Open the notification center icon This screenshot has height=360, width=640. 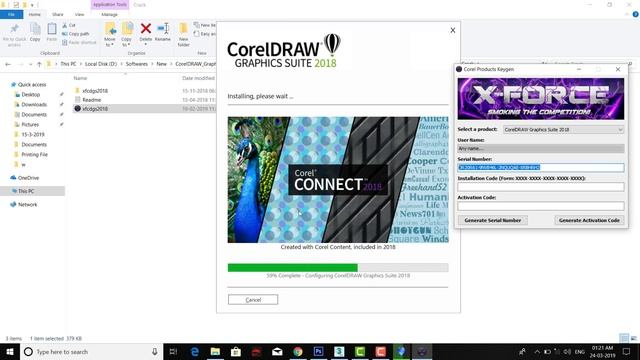pyautogui.click(x=627, y=351)
